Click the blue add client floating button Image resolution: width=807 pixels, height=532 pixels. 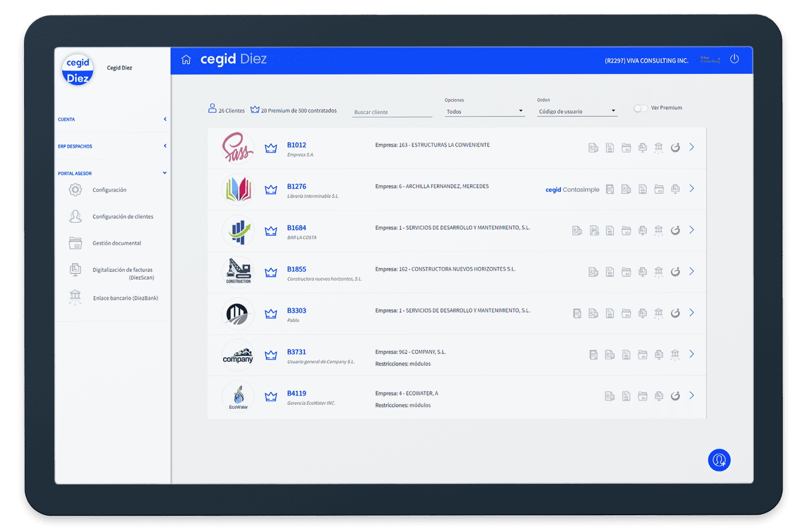[x=719, y=460]
